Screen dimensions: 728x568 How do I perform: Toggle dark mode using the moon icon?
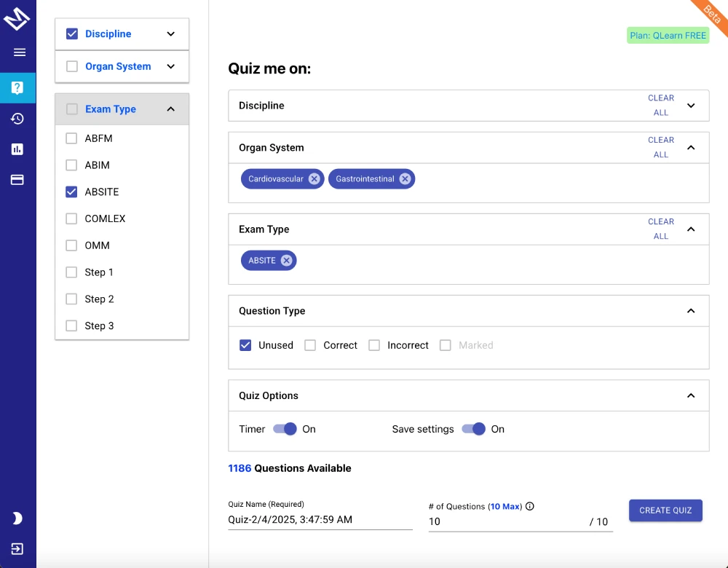[x=17, y=518]
